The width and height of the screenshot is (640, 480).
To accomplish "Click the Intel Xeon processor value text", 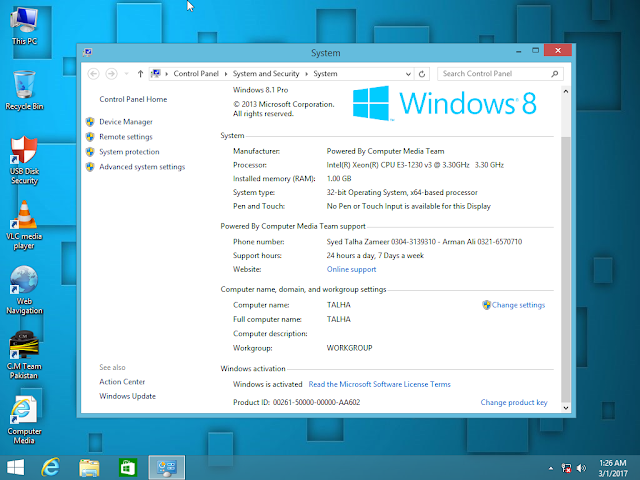I will pos(415,165).
